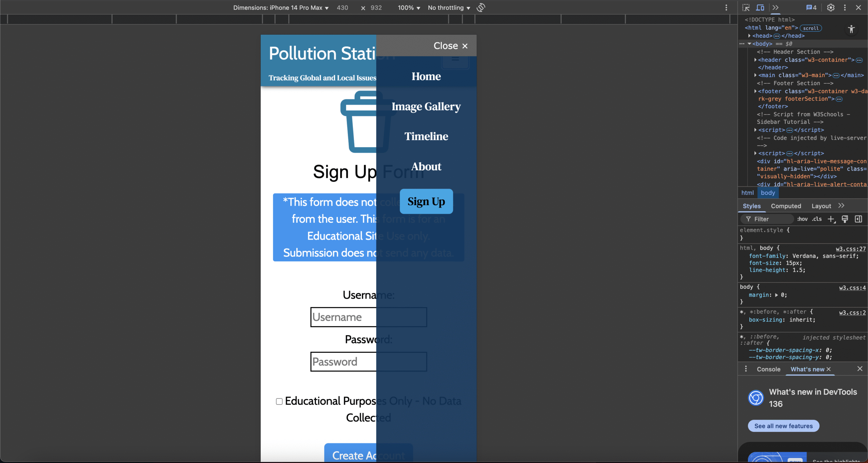This screenshot has width=868, height=463.
Task: Open the Dimensions iPhone 14 Pro Max dropdown
Action: click(281, 8)
